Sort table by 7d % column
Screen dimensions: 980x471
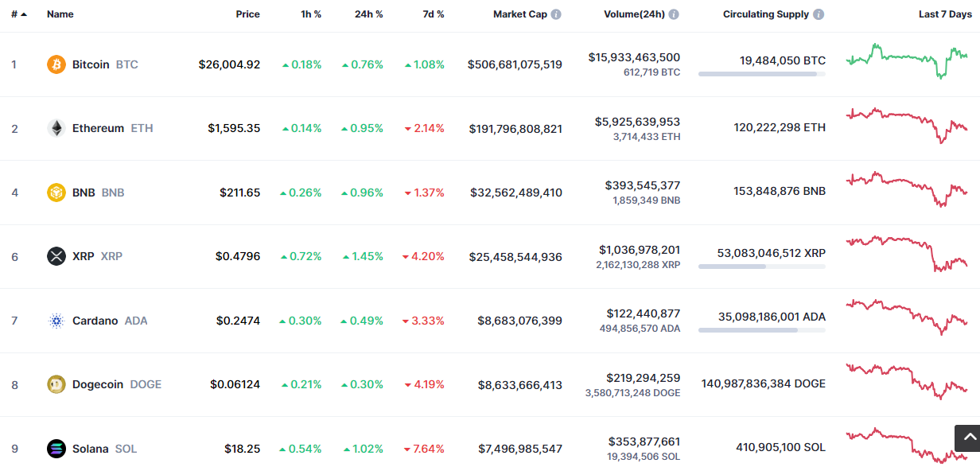432,14
